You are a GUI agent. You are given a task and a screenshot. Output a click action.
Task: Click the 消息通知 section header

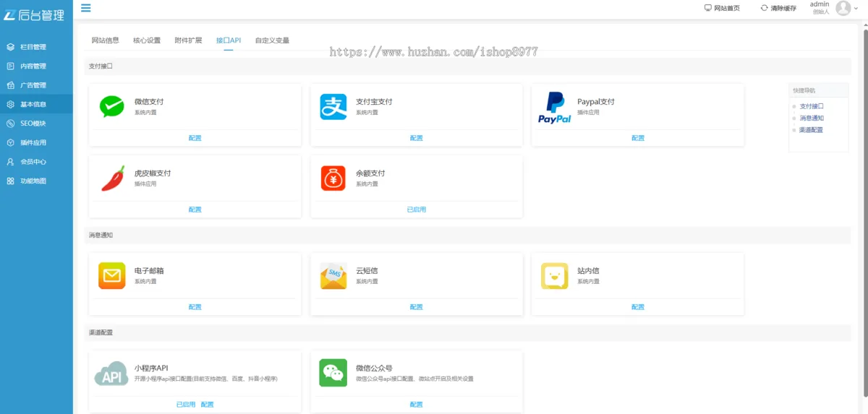point(101,236)
